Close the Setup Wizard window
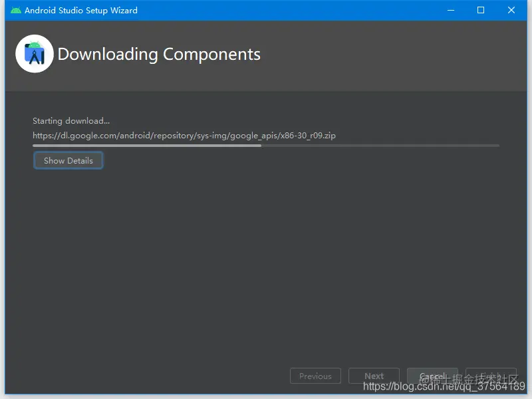532x399 pixels. pyautogui.click(x=511, y=10)
